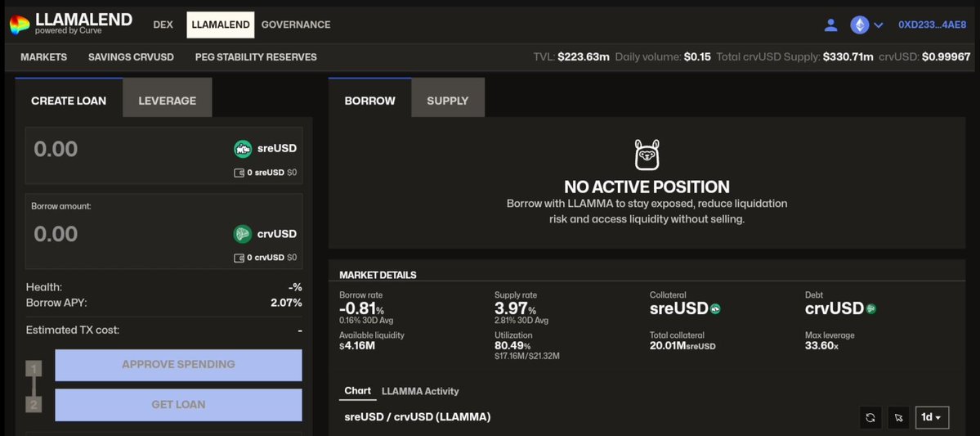Click the Max leverage 33.60x value

[x=821, y=345]
